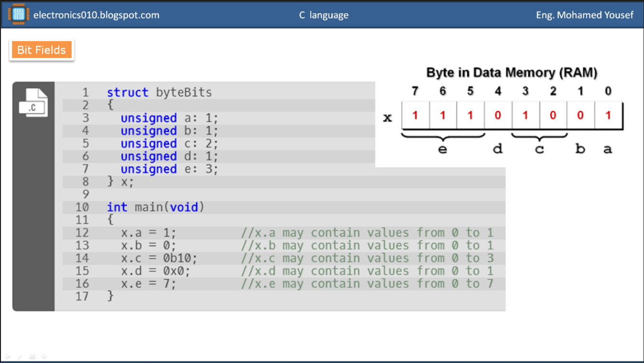Click the electronics chip logo icon
Screen dimensions: 644x363
(19, 15)
